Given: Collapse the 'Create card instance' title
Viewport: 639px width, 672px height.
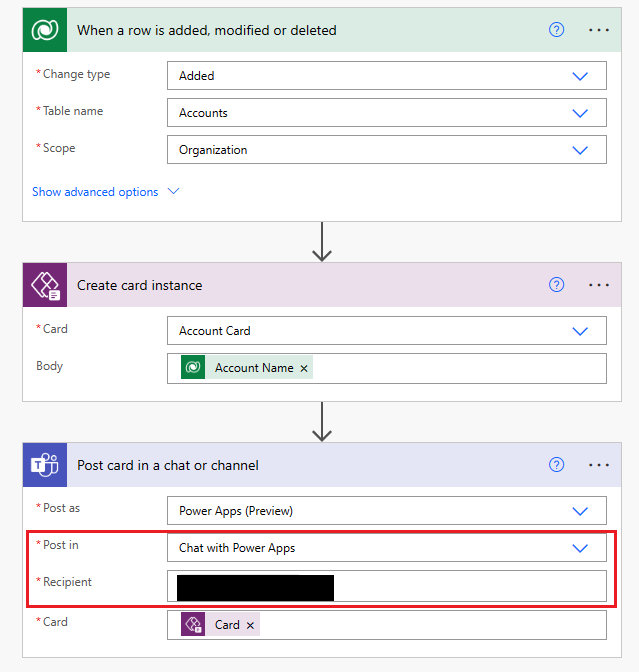Looking at the screenshot, I should point(139,285).
